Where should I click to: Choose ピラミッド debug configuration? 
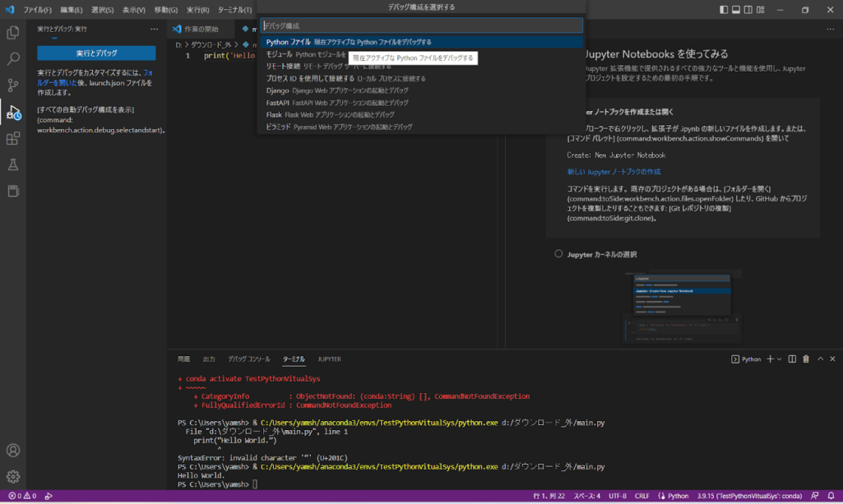pos(421,127)
